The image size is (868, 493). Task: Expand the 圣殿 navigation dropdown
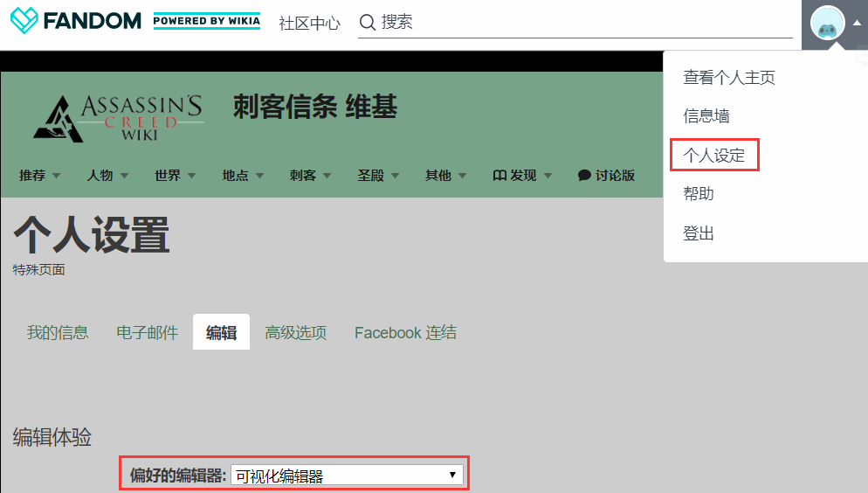[x=378, y=176]
